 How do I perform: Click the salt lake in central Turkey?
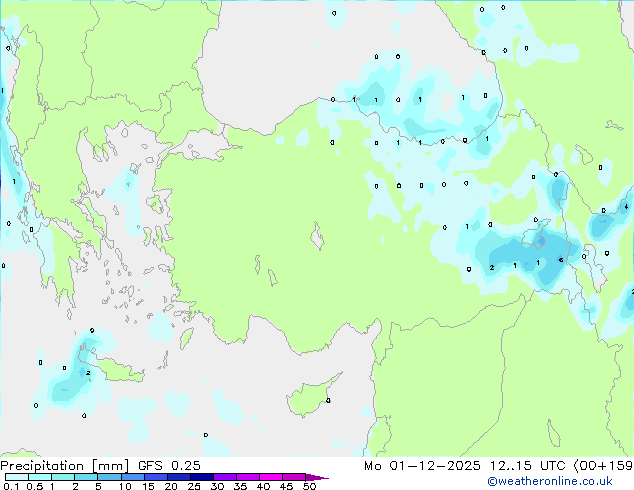pyautogui.click(x=318, y=237)
